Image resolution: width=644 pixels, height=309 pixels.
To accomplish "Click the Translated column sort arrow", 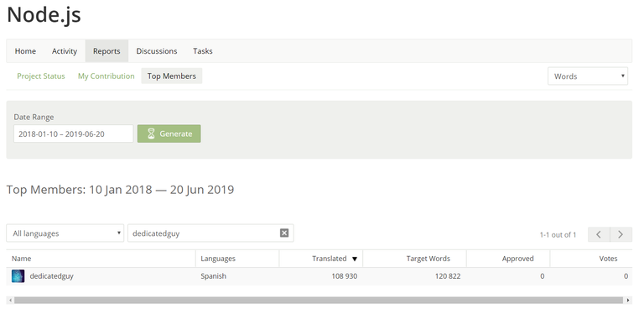I will tap(355, 259).
